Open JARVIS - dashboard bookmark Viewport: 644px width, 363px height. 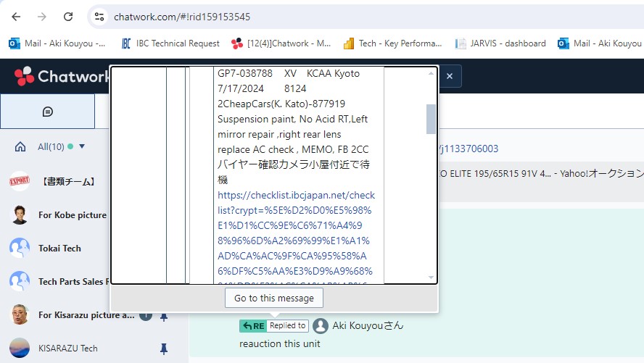(x=500, y=43)
